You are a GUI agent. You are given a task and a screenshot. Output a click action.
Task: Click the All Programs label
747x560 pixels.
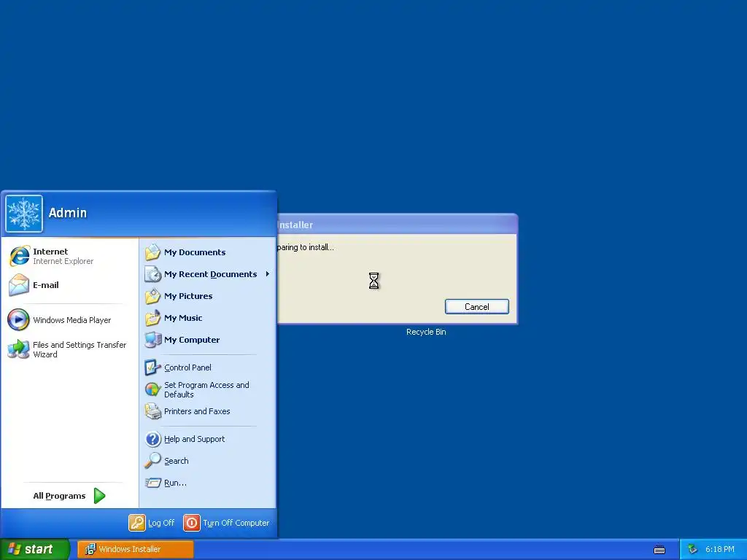(59, 496)
